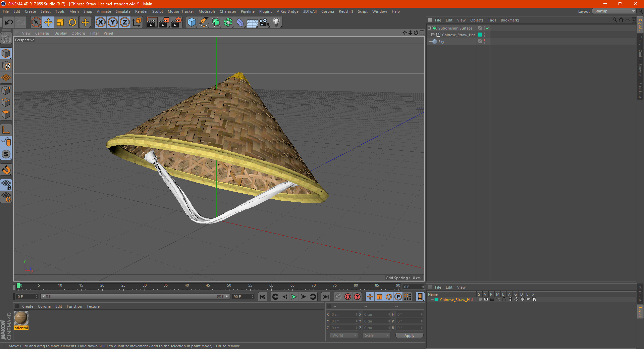Toggle layer Solo dot for Chinese_Straw_Hat

click(x=480, y=299)
